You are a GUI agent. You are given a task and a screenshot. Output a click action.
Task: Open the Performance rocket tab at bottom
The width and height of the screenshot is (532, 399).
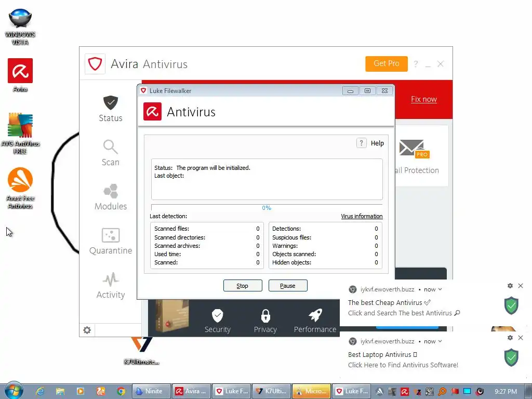coord(315,321)
